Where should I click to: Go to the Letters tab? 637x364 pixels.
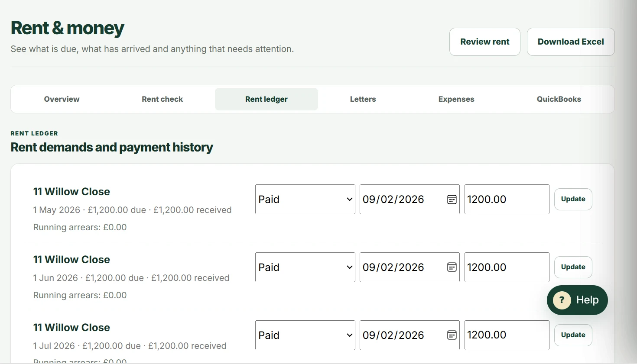tap(363, 99)
